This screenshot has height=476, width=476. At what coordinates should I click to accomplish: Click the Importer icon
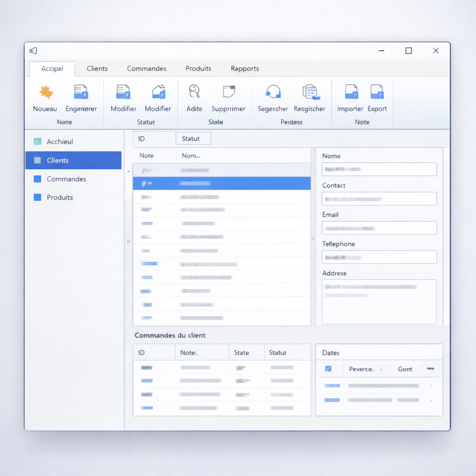click(351, 92)
